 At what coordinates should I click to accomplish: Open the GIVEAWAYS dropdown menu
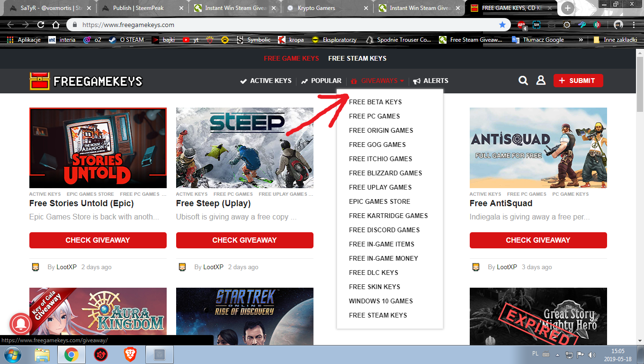coord(377,81)
